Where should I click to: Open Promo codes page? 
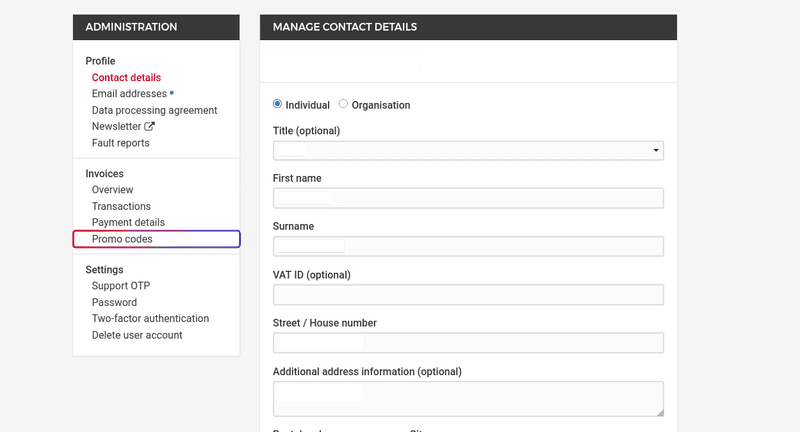point(122,239)
